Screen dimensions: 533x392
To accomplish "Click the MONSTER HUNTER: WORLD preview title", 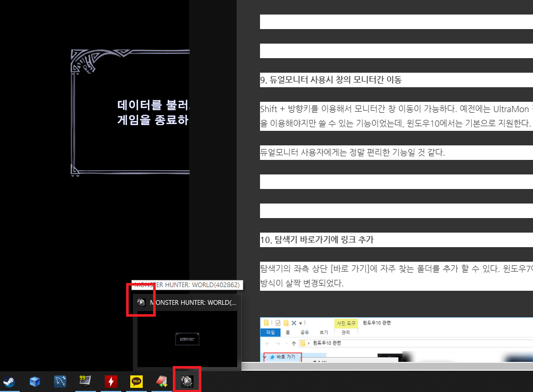I will pyautogui.click(x=193, y=302).
